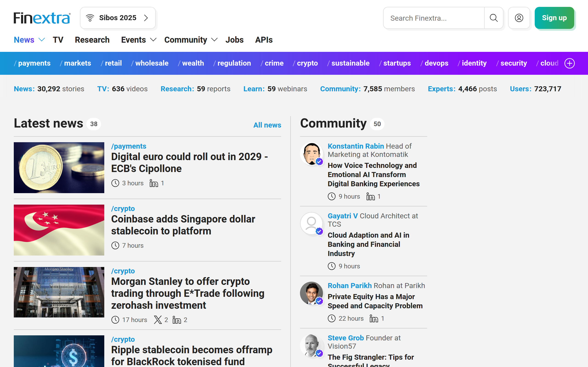Image resolution: width=588 pixels, height=367 pixels.
Task: Open the Jobs menu item
Action: [x=234, y=40]
